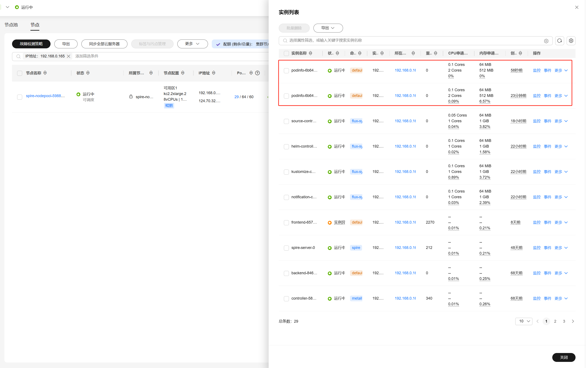Sort by the 实例名称 column sort icon
Image resolution: width=588 pixels, height=368 pixels.
click(x=310, y=53)
